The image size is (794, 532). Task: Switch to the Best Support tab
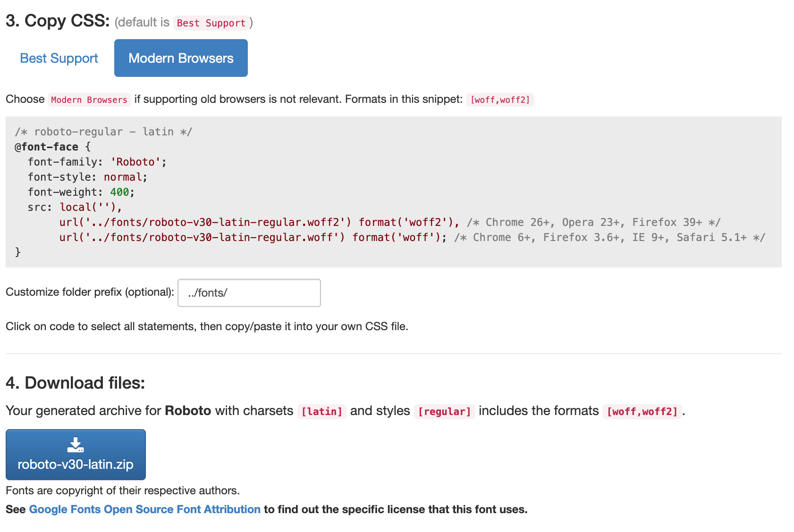point(59,58)
